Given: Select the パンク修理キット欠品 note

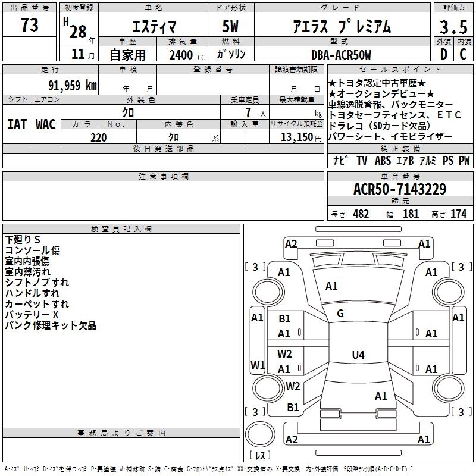Looking at the screenshot, I should coord(51,325).
